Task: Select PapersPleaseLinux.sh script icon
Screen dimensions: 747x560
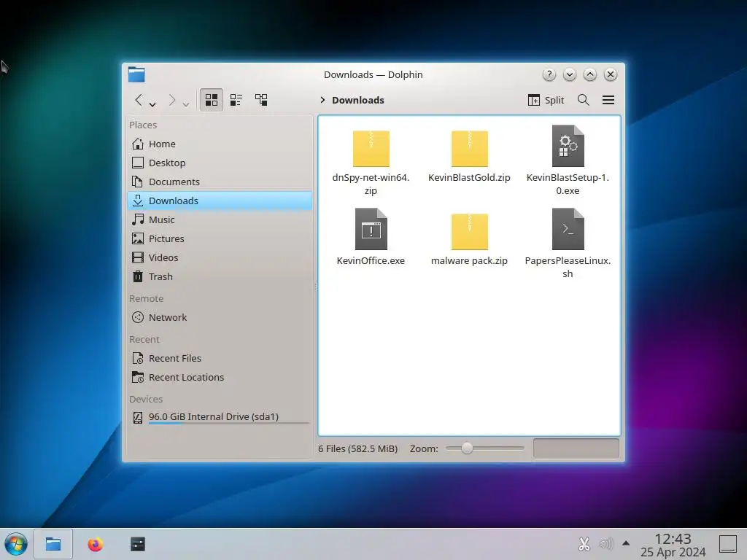Action: coord(568,229)
